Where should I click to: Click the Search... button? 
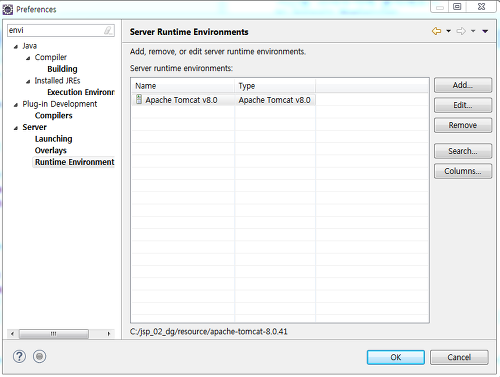click(x=463, y=151)
